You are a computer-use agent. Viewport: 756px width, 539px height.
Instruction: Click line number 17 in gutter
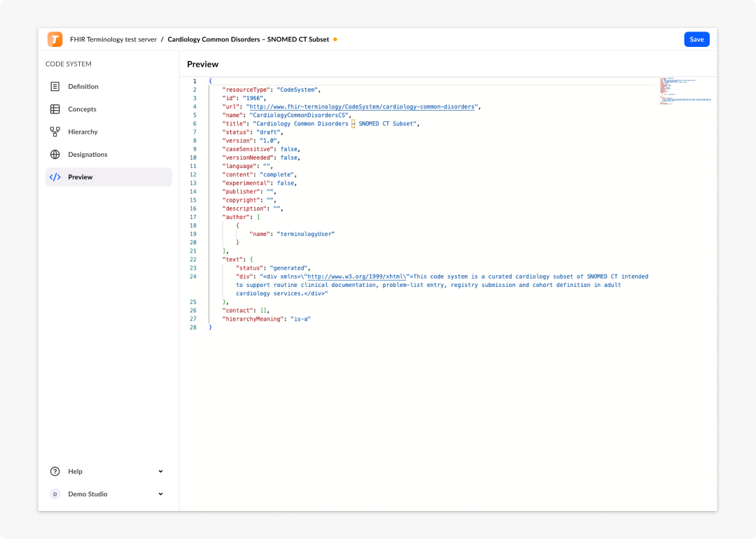[x=193, y=217]
